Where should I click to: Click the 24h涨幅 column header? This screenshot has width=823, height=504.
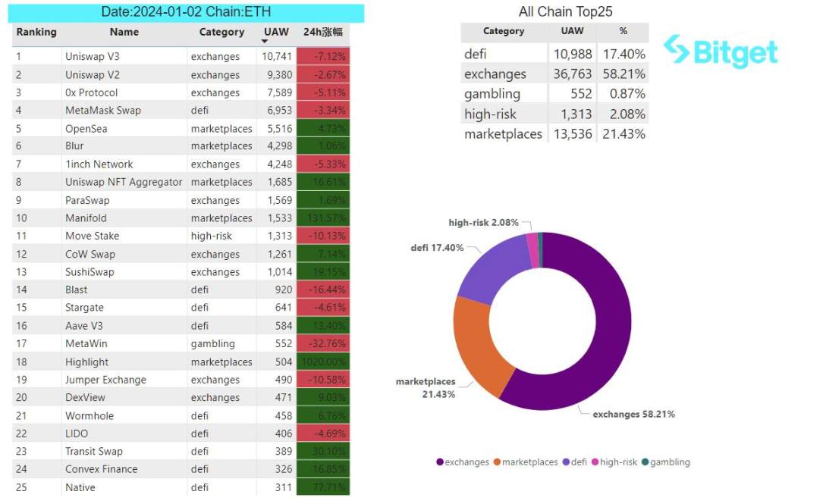(x=322, y=32)
